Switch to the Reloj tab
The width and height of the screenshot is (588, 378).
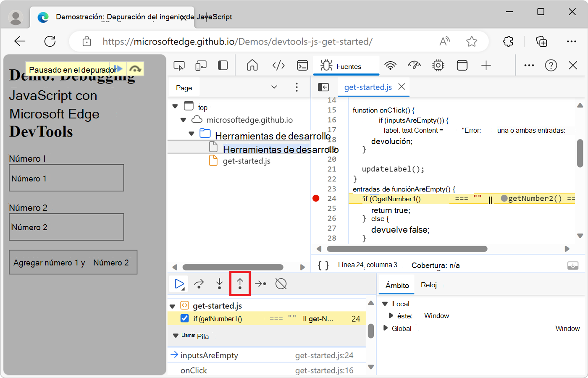point(428,285)
